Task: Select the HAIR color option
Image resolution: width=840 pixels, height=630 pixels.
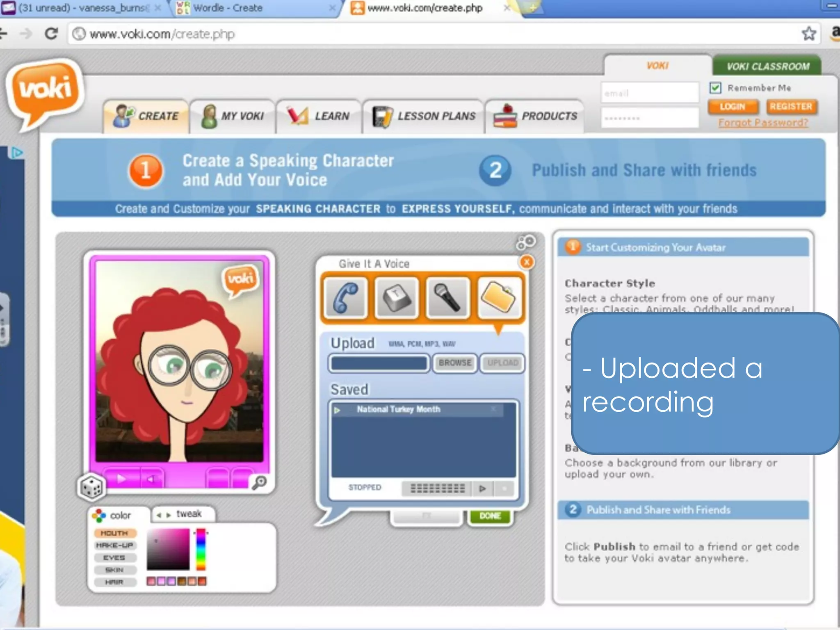Action: [115, 582]
